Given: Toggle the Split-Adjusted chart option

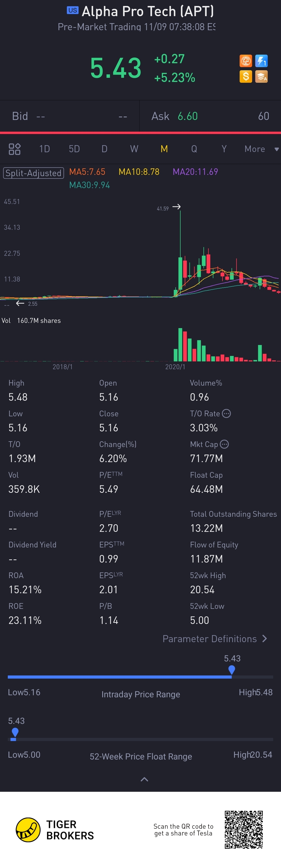Looking at the screenshot, I should tap(33, 173).
